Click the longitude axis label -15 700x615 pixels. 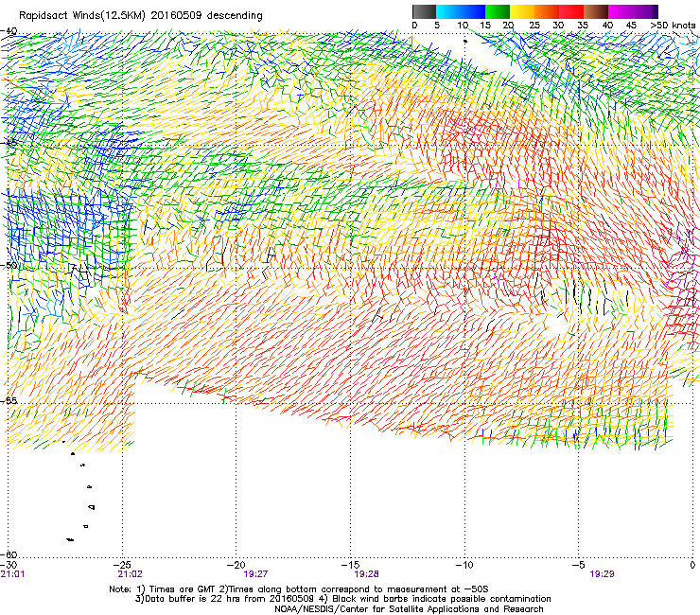click(x=350, y=566)
